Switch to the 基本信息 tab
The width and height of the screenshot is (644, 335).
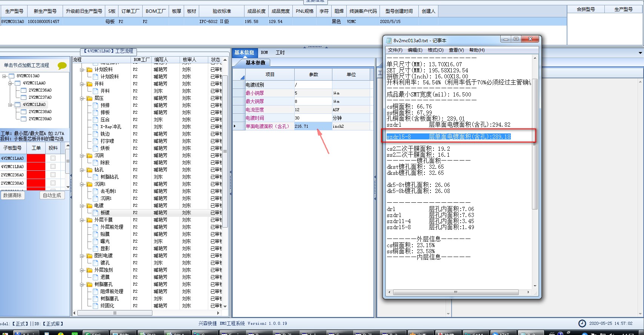point(244,53)
